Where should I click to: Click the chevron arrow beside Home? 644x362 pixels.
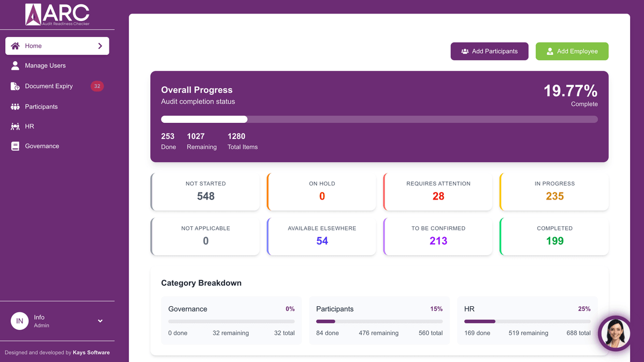tap(100, 46)
